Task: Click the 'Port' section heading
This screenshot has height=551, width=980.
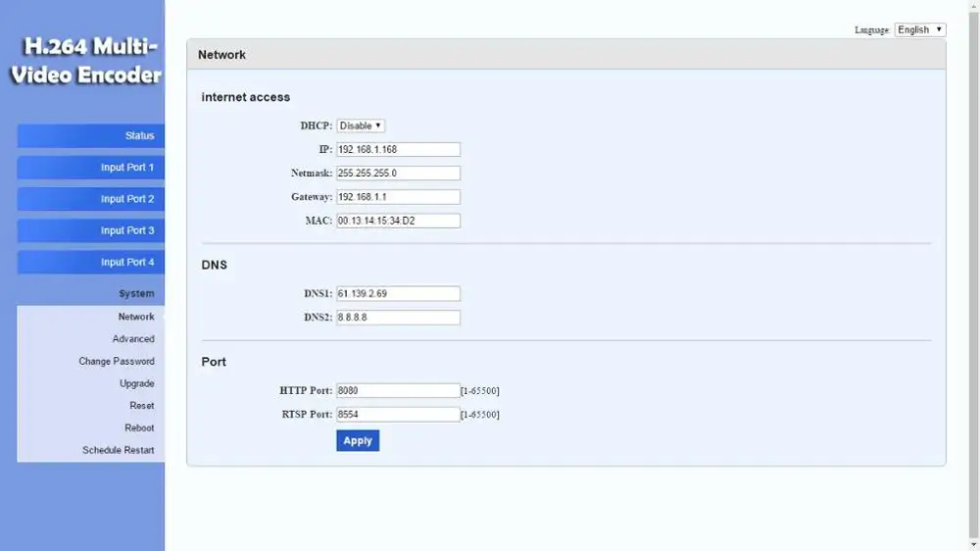Action: point(214,362)
